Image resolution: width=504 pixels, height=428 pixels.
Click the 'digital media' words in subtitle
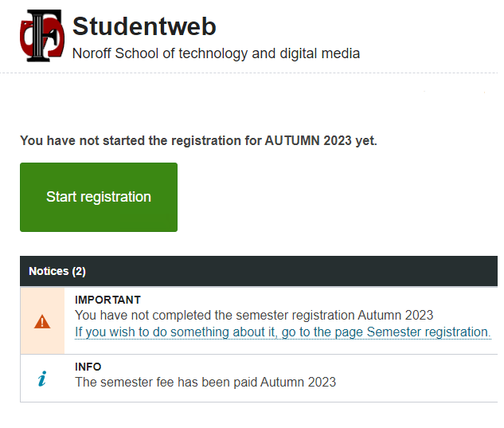pyautogui.click(x=319, y=53)
